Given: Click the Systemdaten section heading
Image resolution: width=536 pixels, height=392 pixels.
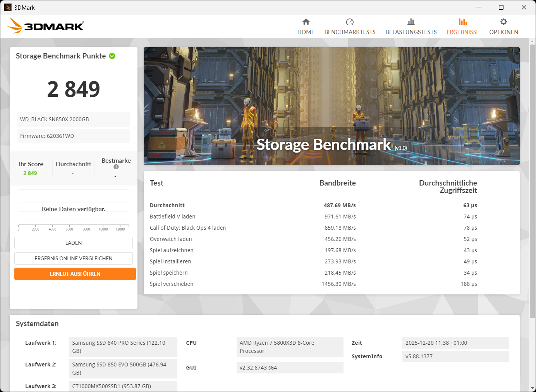Looking at the screenshot, I should coord(37,324).
